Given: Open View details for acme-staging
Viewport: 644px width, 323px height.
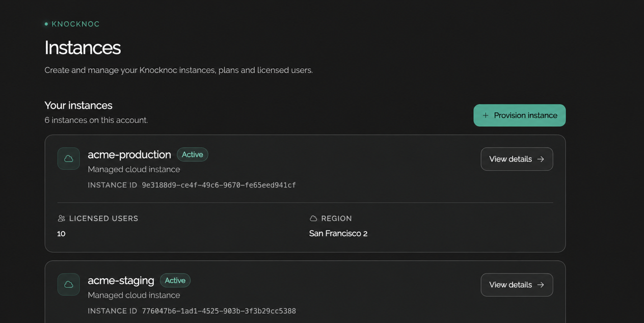Looking at the screenshot, I should coord(517,285).
